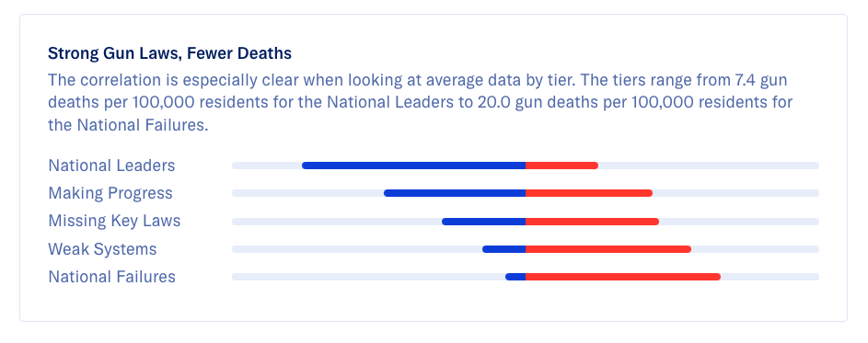Click the red bar for Missing Key Laws
The height and width of the screenshot is (343, 868).
point(593,222)
